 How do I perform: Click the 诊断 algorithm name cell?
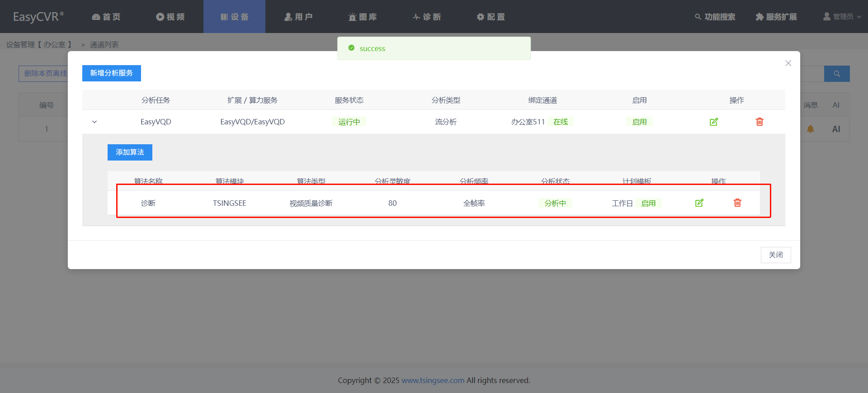tap(148, 203)
